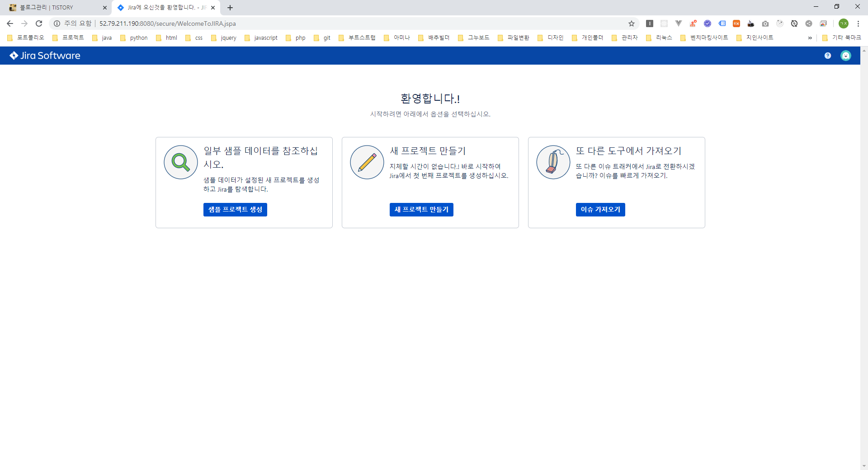Open the '부트스트랩' bookmark folder
The image size is (868, 470).
[x=357, y=38]
